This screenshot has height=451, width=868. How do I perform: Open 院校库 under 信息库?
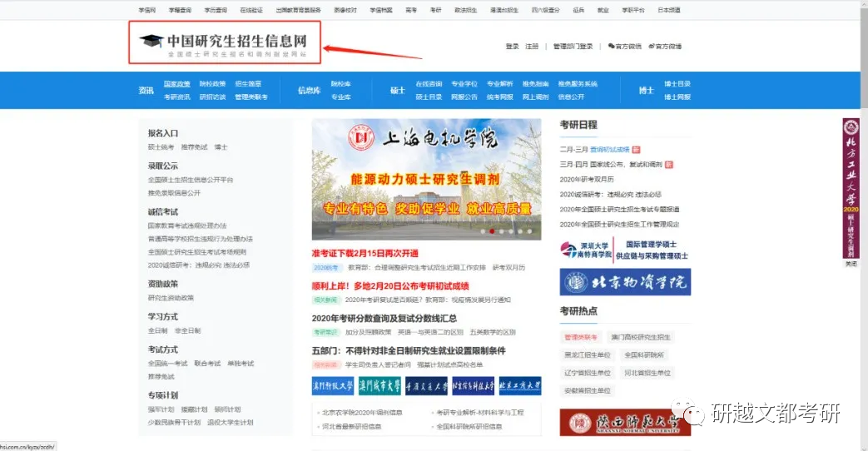point(341,83)
